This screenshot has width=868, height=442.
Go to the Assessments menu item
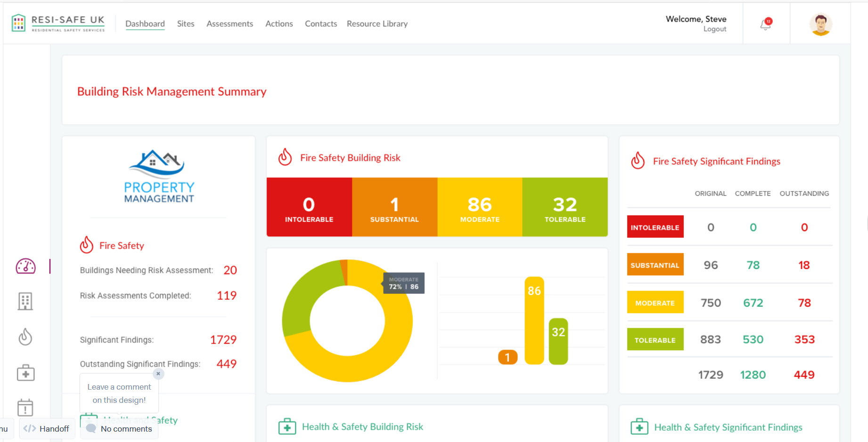(x=229, y=24)
